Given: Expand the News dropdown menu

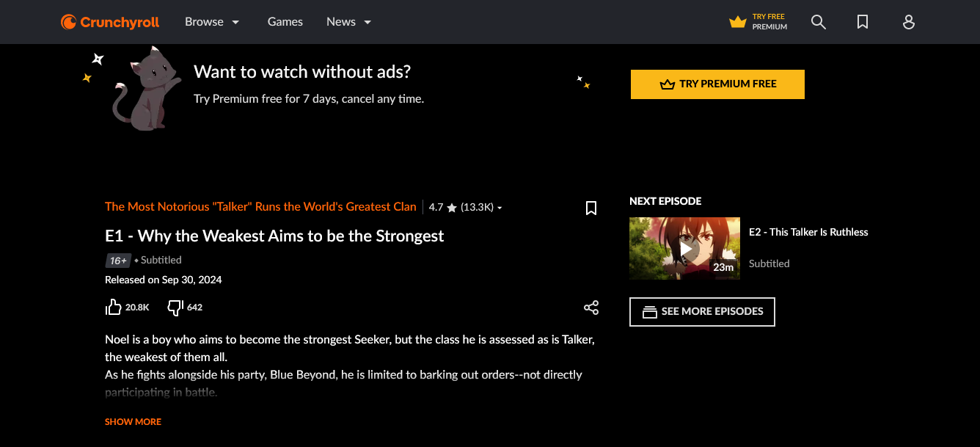Looking at the screenshot, I should point(349,22).
